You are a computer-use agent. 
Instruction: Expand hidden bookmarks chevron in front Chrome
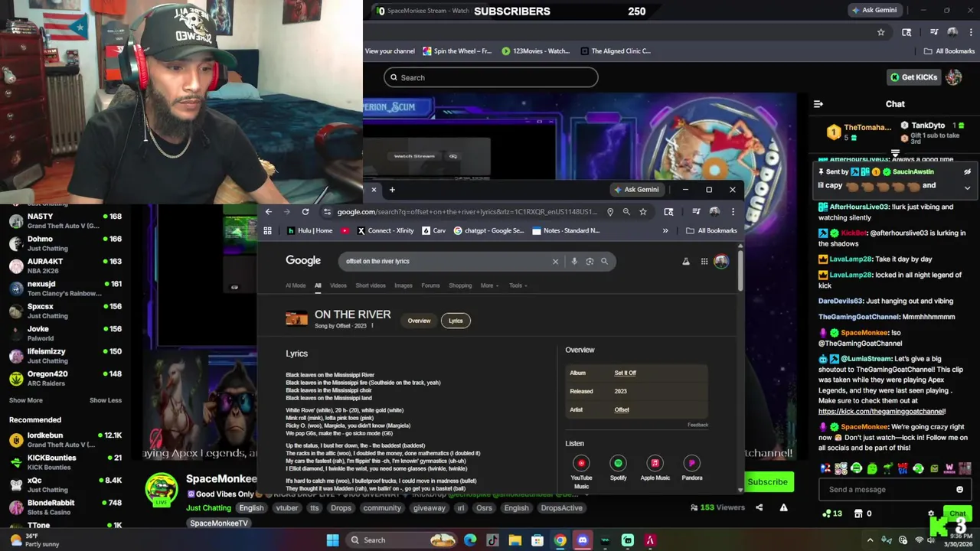coord(665,230)
